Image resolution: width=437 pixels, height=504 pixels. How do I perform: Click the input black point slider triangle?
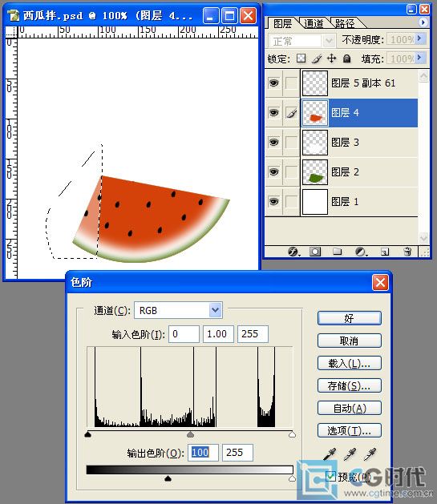tap(87, 434)
